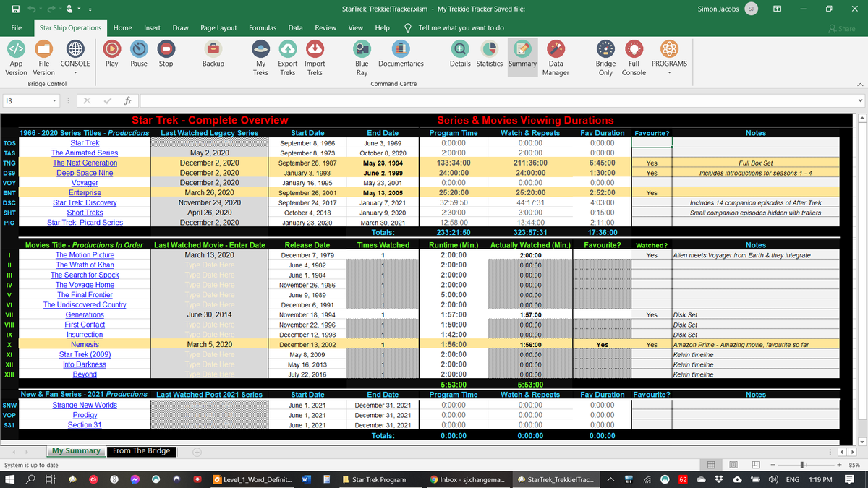Open the Star Trek: Discovery link
868x488 pixels.
85,203
